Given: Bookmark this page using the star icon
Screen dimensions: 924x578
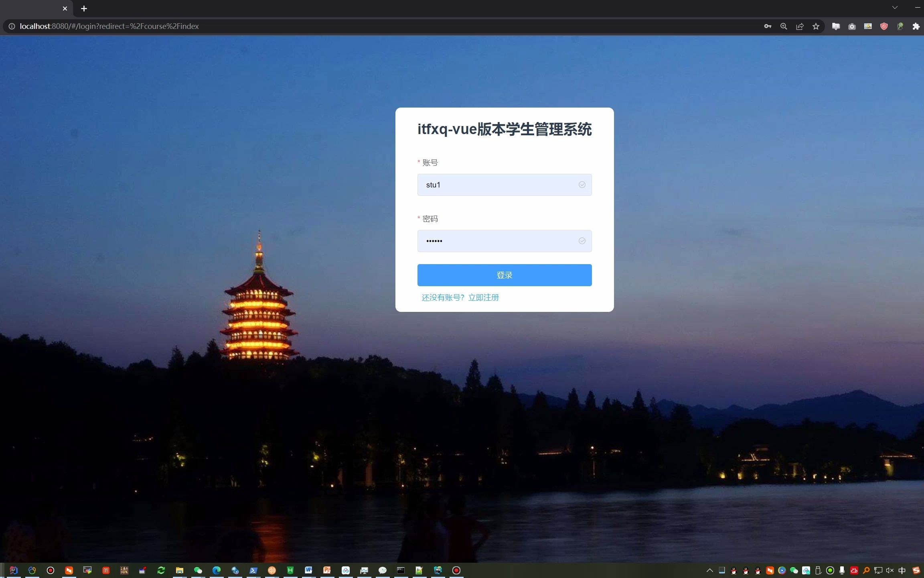Looking at the screenshot, I should tap(816, 26).
